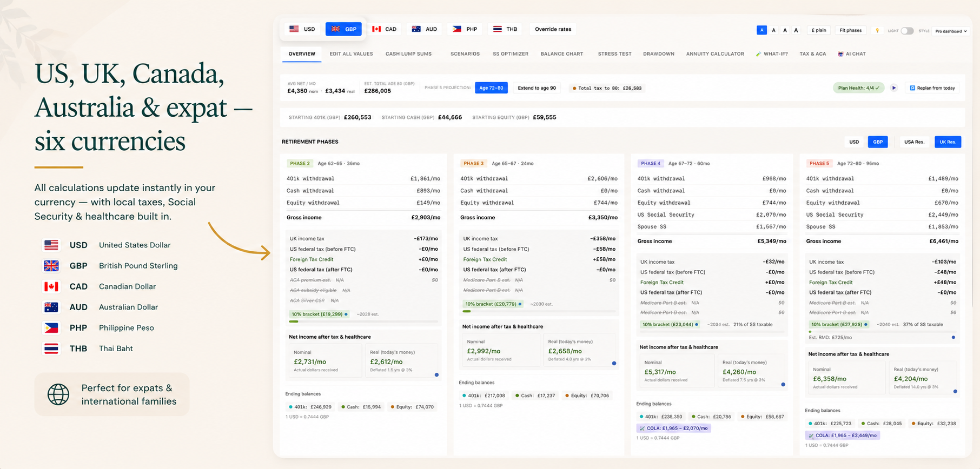Click info dot beside 10% bracket (£20,779)

click(x=520, y=304)
